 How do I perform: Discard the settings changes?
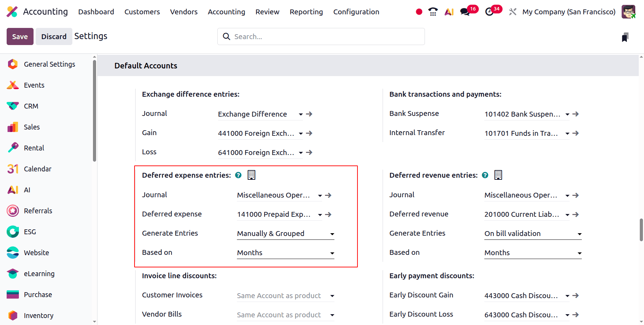(x=54, y=37)
